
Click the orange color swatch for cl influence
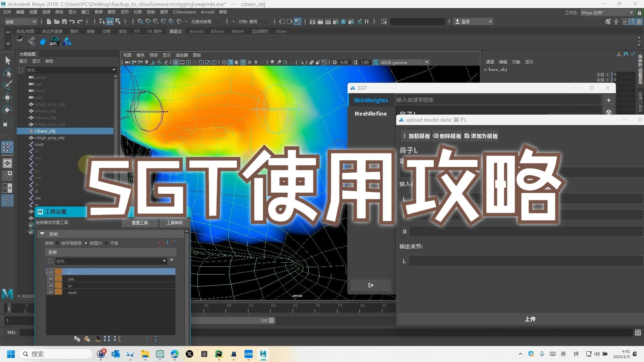tap(58, 272)
